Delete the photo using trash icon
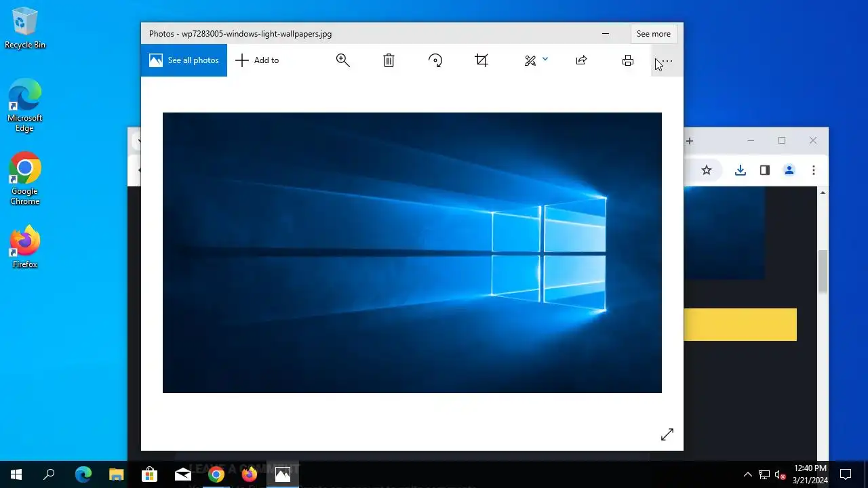 (389, 60)
